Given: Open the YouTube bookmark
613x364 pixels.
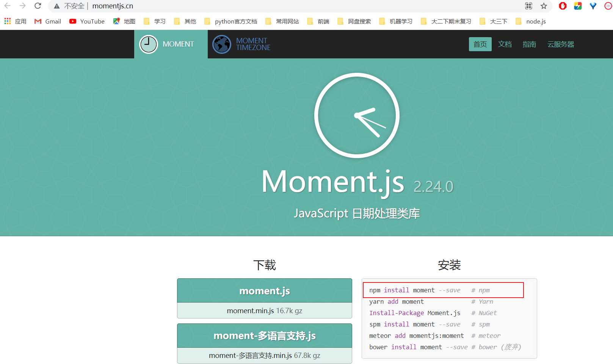Looking at the screenshot, I should [87, 21].
